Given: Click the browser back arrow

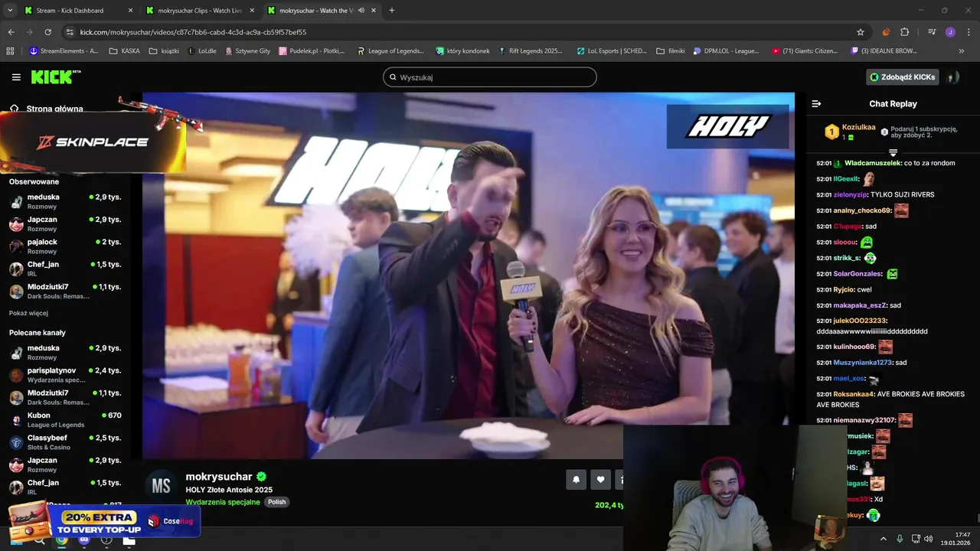Looking at the screenshot, I should [11, 32].
